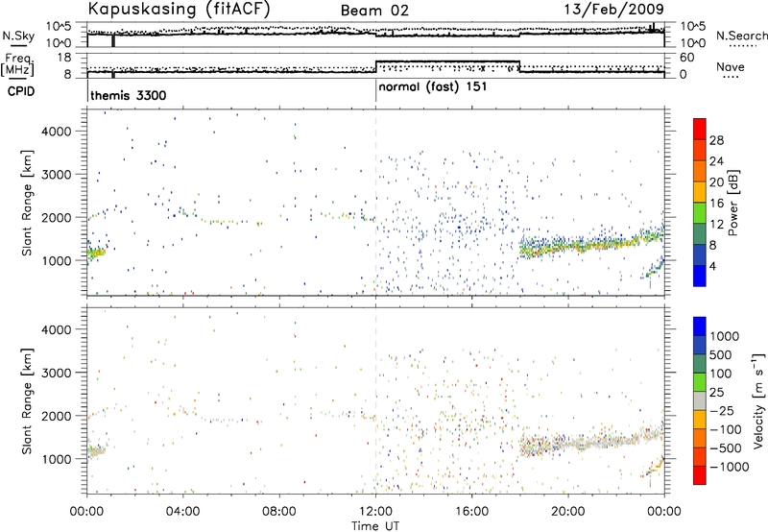
Task: Click the '-1000' Velocity colorbar tick label
Action: (x=729, y=467)
